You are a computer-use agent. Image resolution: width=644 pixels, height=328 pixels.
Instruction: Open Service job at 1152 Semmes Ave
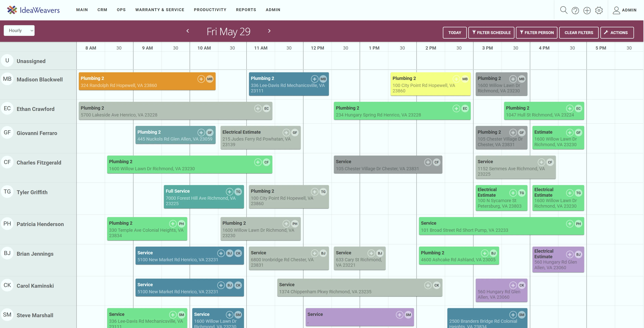point(516,168)
